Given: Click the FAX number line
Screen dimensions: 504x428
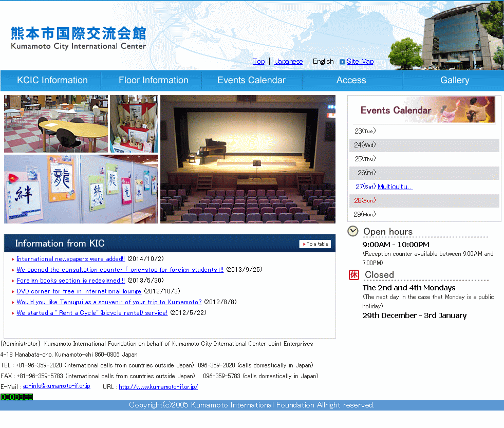Looking at the screenshot, I should coord(159,376).
